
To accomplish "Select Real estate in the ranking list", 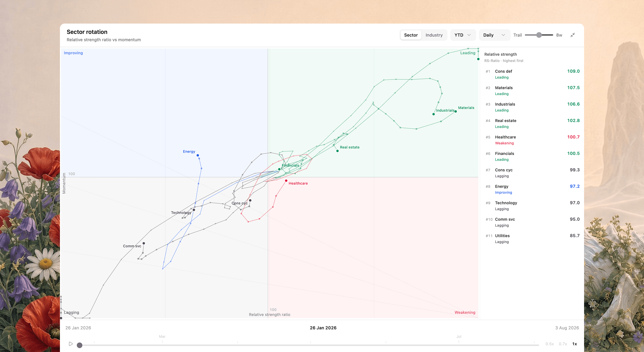I will tap(532, 123).
